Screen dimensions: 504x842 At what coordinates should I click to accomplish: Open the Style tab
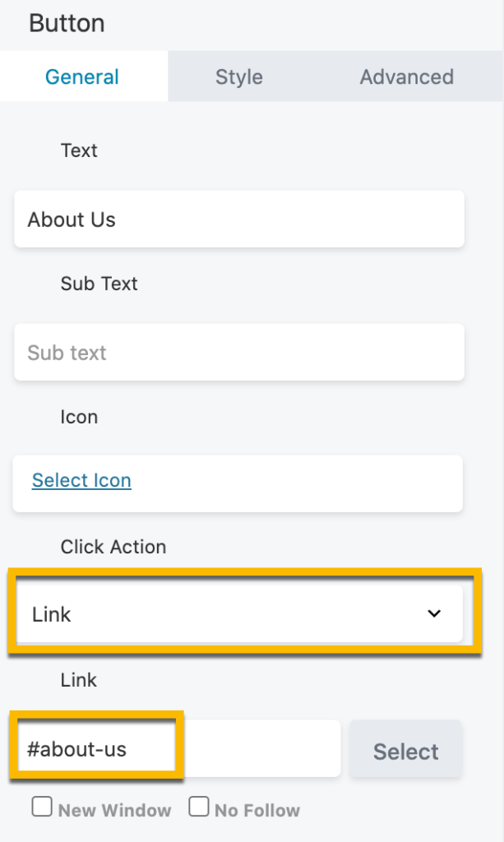pos(239,77)
